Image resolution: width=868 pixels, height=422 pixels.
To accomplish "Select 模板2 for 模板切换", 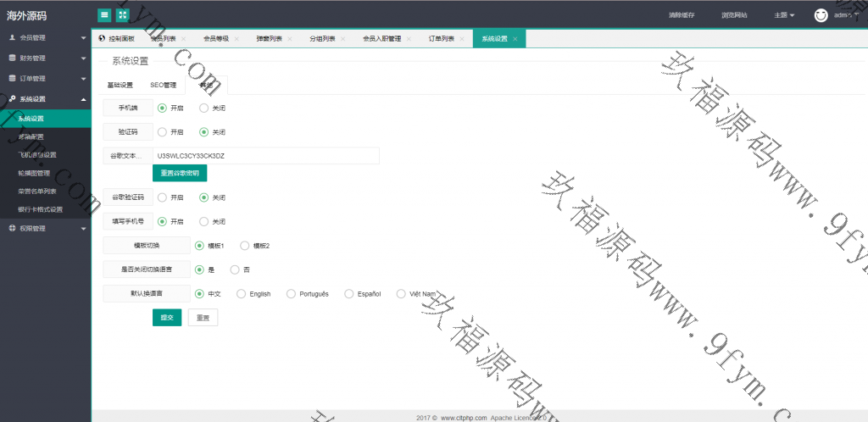I will click(245, 246).
